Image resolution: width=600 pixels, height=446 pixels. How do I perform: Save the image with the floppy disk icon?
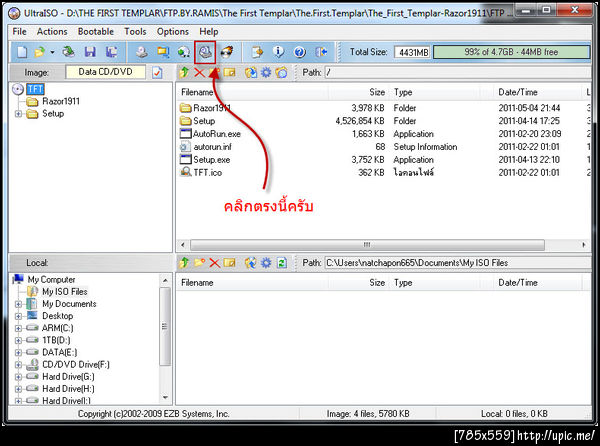pyautogui.click(x=90, y=52)
